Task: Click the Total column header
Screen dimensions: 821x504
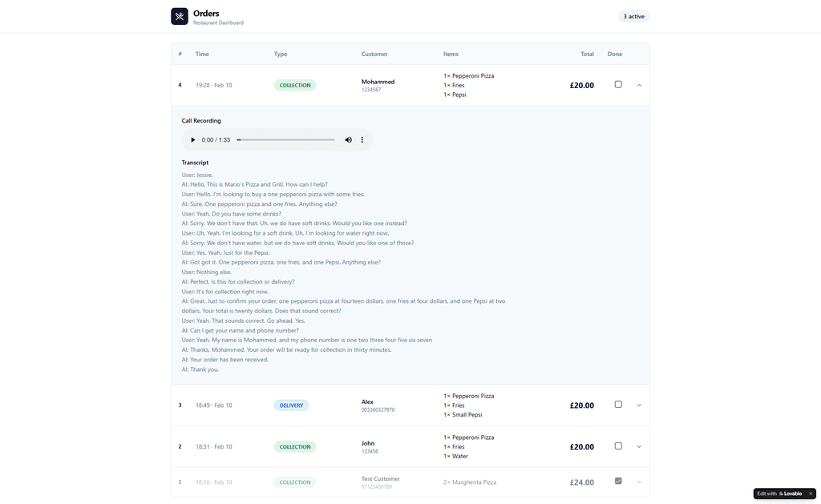Action: (587, 54)
